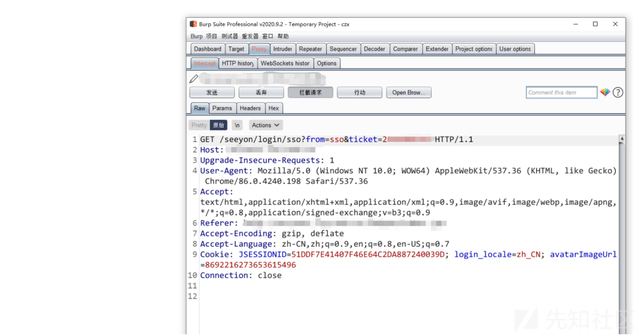Viewport: 644px width, 336px height.
Task: Open the Comparer tab
Action: click(x=405, y=49)
